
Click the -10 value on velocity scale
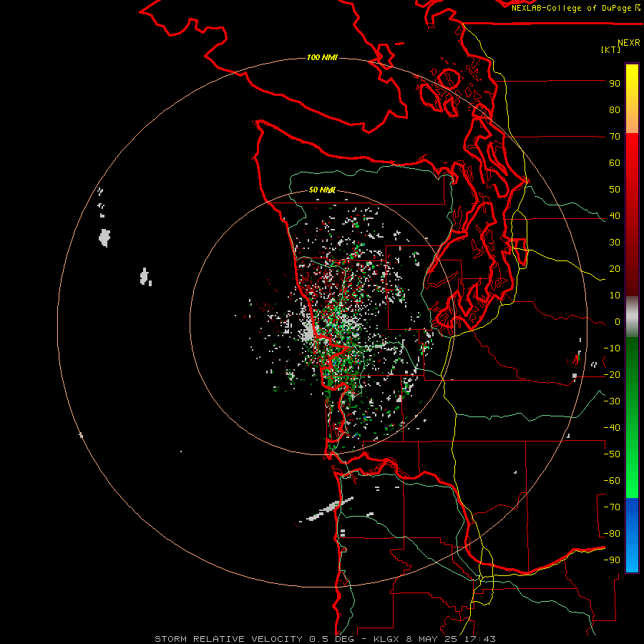612,348
